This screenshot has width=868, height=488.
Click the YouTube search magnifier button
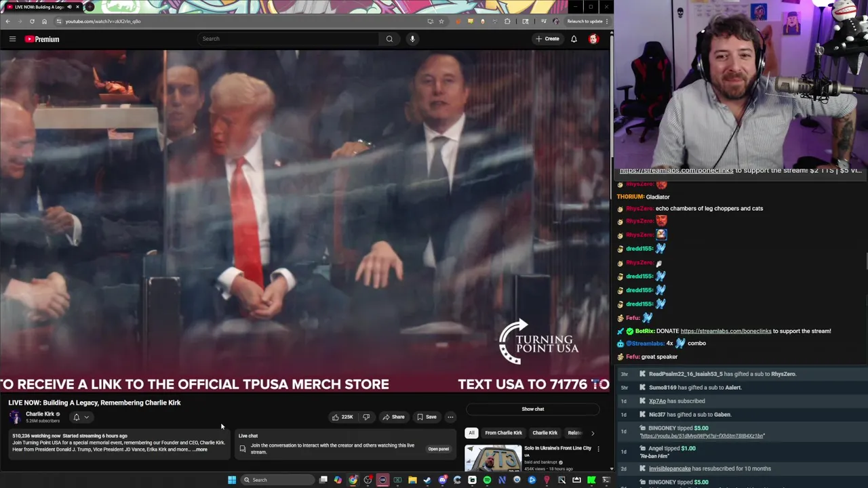pos(389,39)
